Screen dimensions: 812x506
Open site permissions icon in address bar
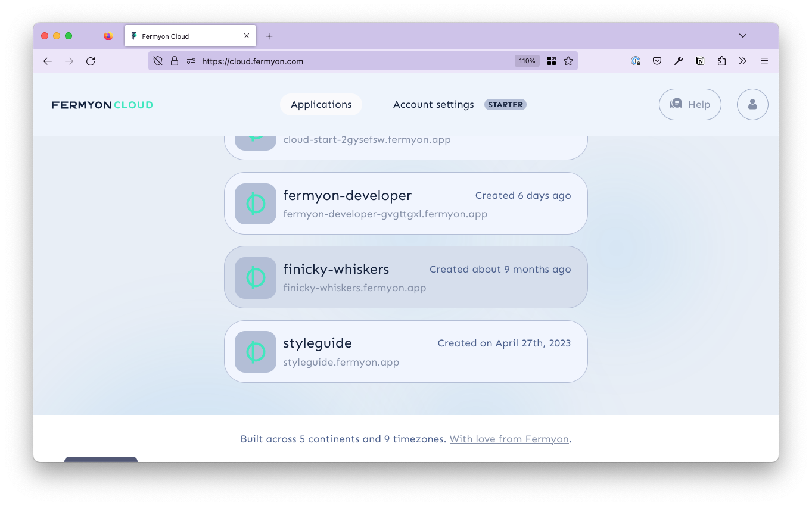[x=191, y=61]
